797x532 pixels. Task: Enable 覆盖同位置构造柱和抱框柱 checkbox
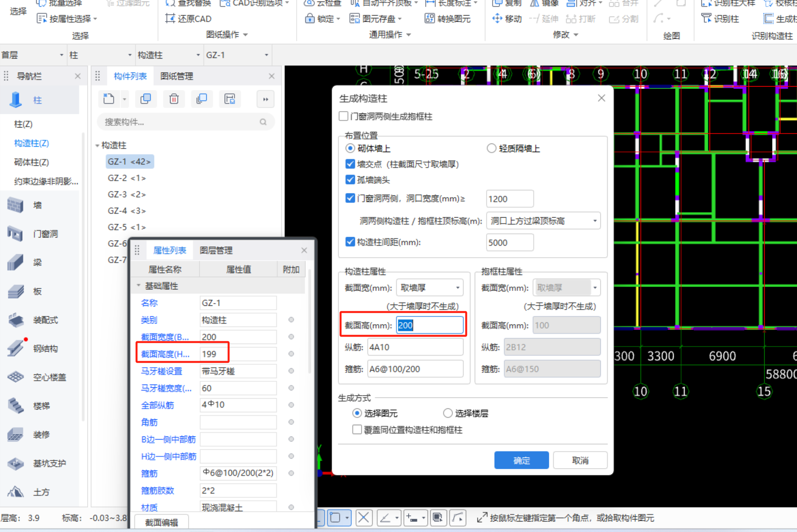pos(357,430)
